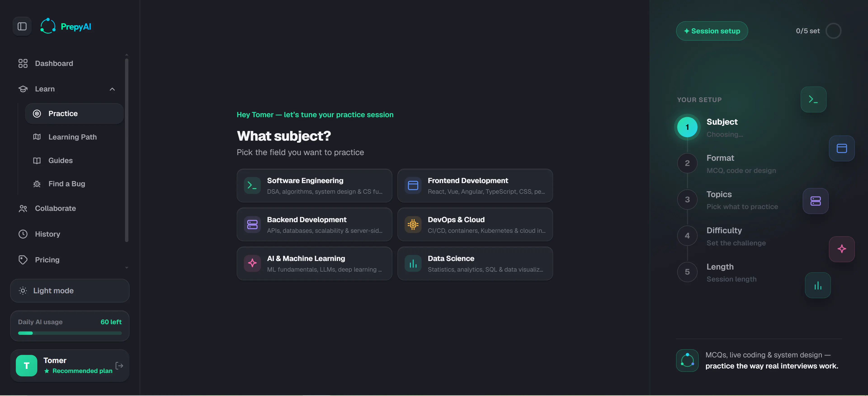Click the 'YOUR SETUP' label
Viewport: 868px width, 396px height.
click(x=700, y=100)
